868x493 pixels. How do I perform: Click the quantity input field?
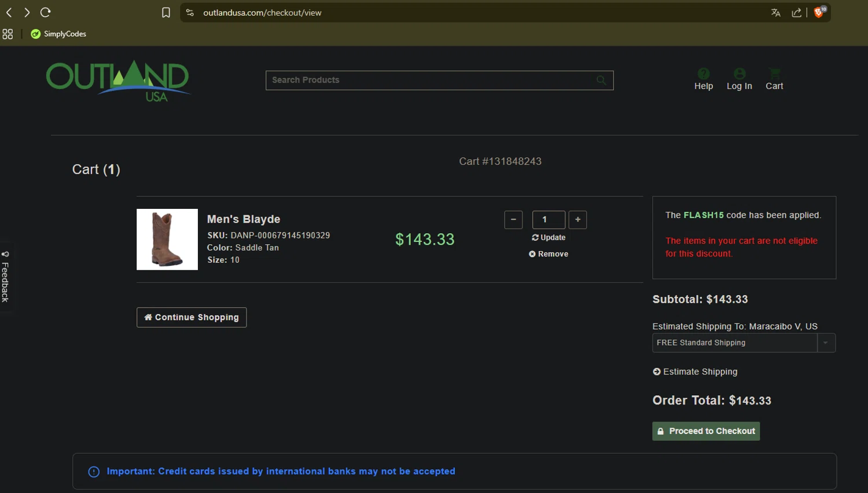coord(549,220)
